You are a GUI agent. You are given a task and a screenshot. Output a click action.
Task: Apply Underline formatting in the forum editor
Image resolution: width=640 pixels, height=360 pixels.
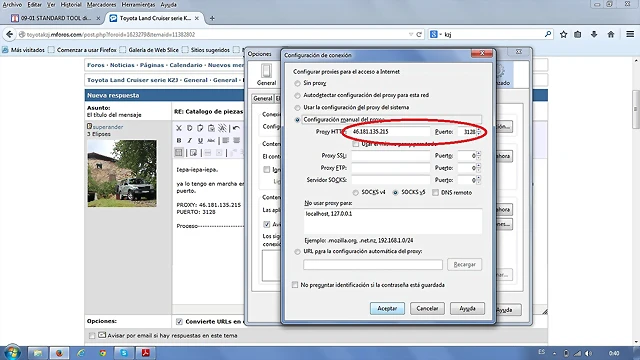click(x=200, y=140)
